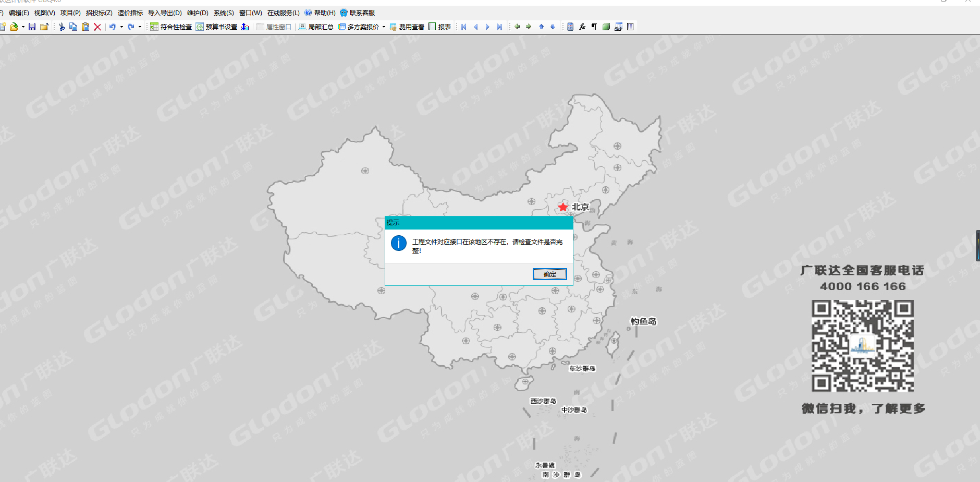The height and width of the screenshot is (482, 980).
Task: Jump to last record navigation icon
Action: [499, 27]
